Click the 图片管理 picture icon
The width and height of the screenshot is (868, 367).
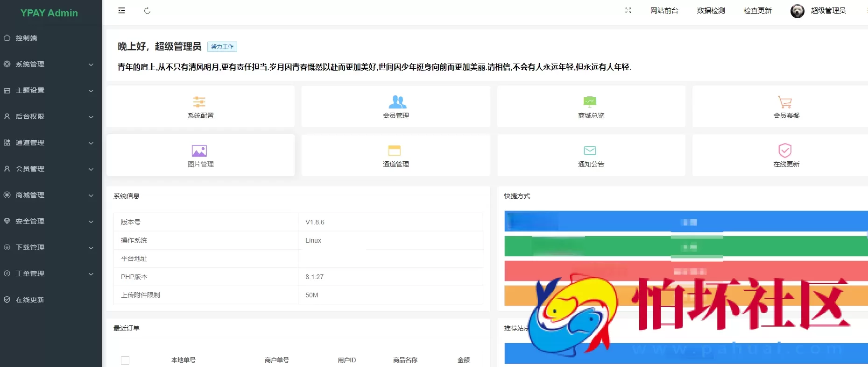tap(199, 151)
